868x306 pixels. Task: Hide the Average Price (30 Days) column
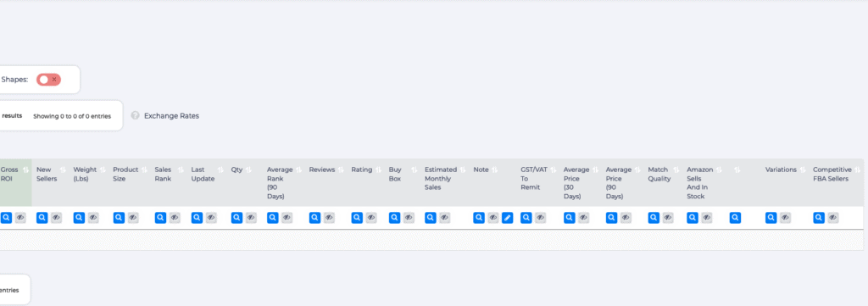click(583, 218)
